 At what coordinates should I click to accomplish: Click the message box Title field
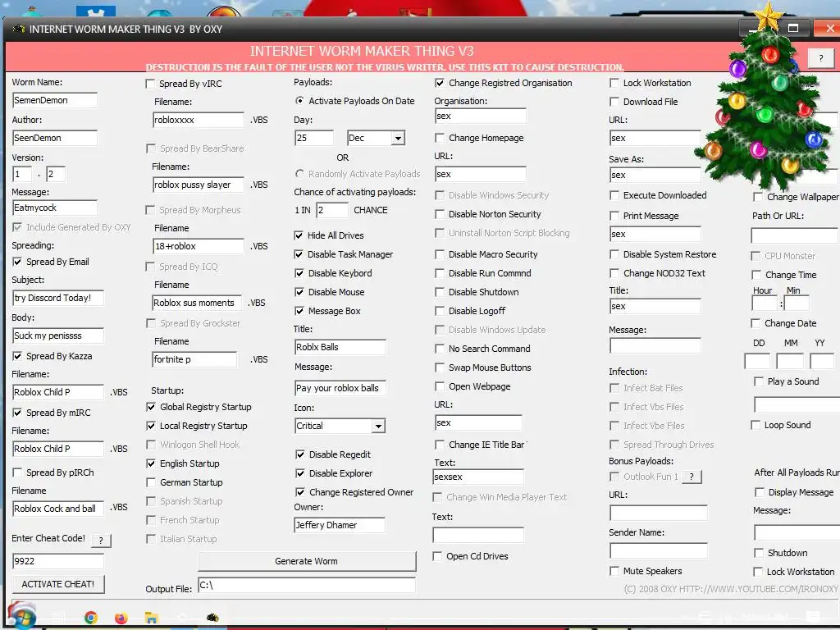tap(340, 347)
